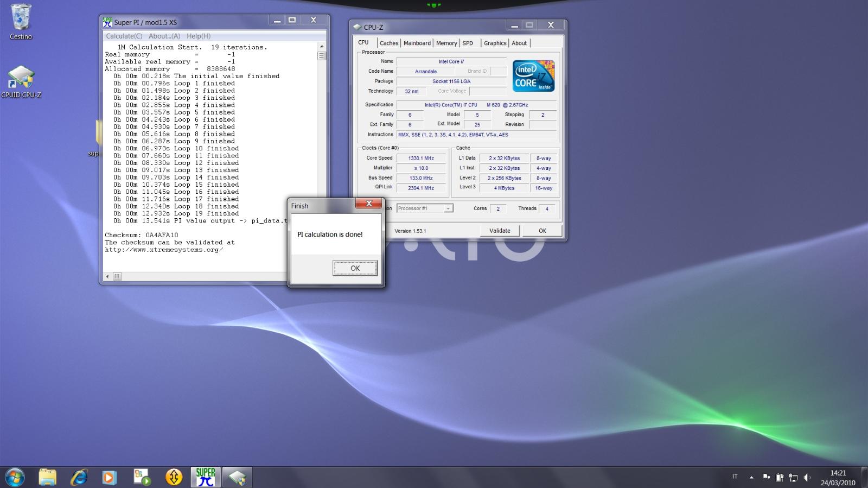Image resolution: width=868 pixels, height=488 pixels.
Task: Click the Show Desktop button
Action: coord(864,478)
